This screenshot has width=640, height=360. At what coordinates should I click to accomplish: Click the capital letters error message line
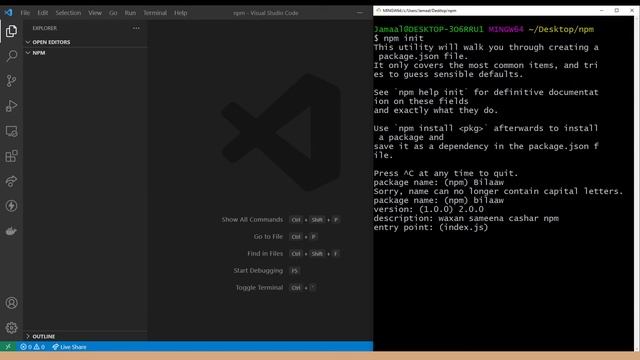[x=498, y=191]
